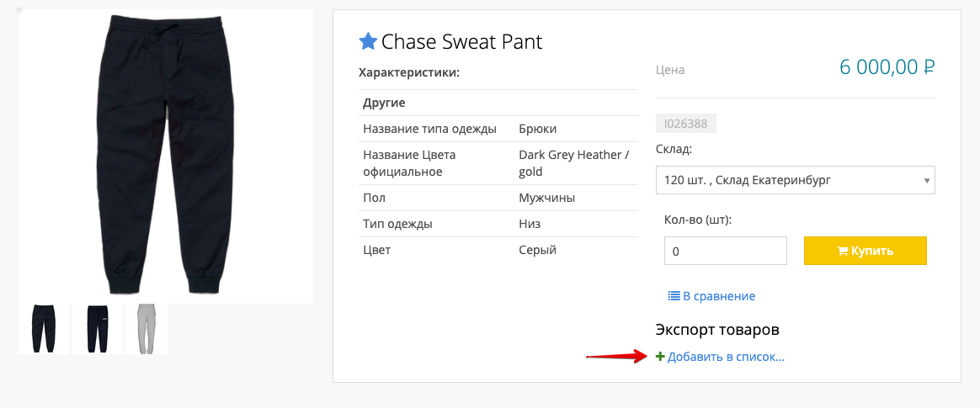This screenshot has width=980, height=408.
Task: Open the large product image
Action: click(166, 156)
